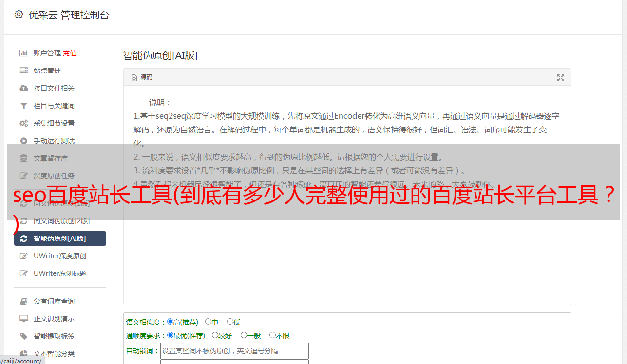Open 采集细节设置 page
This screenshot has width=627, height=364.
pos(54,123)
